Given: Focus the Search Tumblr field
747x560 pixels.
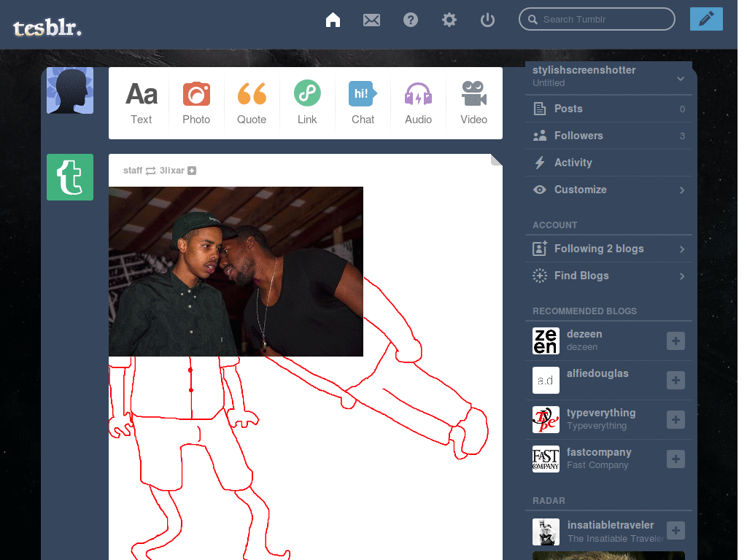Looking at the screenshot, I should [x=597, y=19].
